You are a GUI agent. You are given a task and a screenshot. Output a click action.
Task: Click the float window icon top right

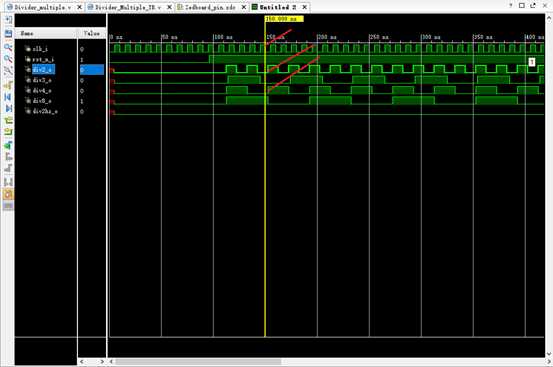pyautogui.click(x=533, y=5)
